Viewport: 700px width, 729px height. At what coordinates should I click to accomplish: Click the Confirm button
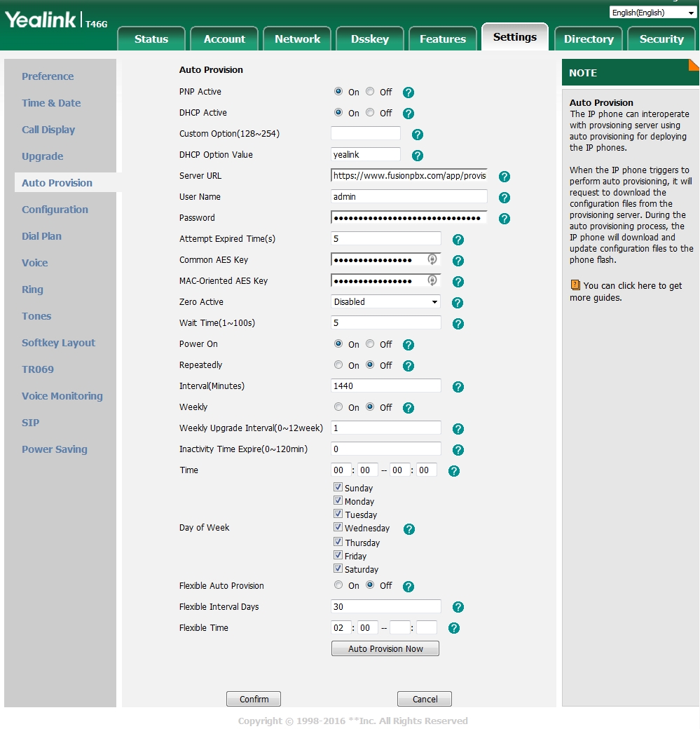pos(254,699)
